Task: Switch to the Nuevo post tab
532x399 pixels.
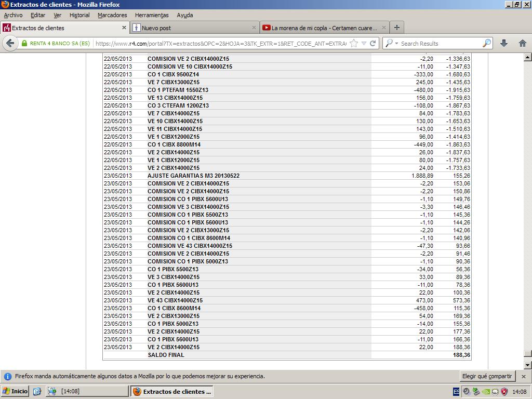Action: (195, 28)
